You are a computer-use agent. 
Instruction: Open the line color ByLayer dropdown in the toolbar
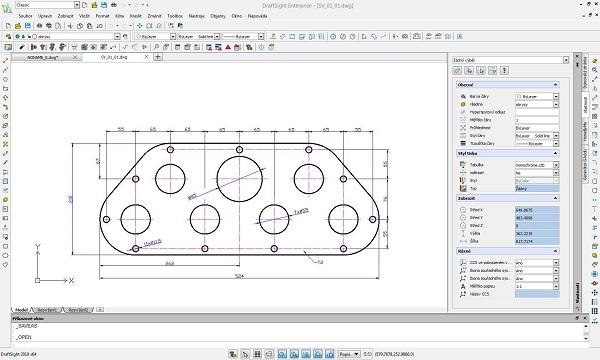click(x=173, y=36)
